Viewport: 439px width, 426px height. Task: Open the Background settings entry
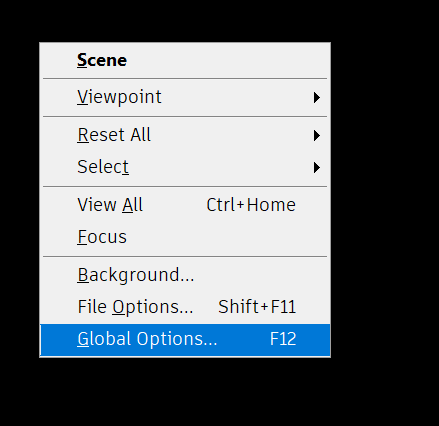coord(185,275)
